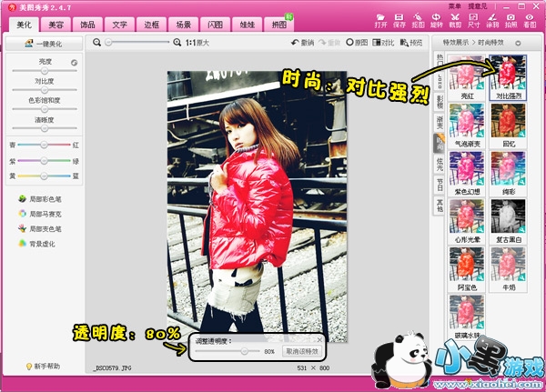
Task: Click the 取消该特效 cancel effect button
Action: [302, 351]
